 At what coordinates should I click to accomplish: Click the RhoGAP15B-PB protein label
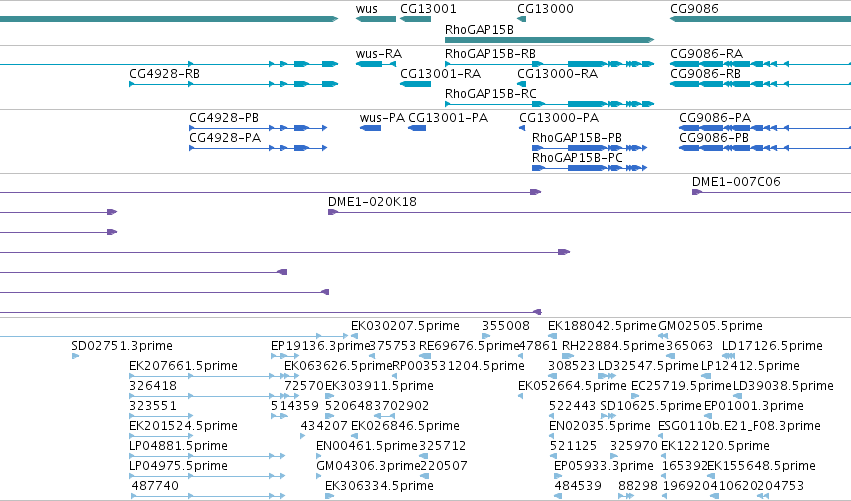[576, 138]
